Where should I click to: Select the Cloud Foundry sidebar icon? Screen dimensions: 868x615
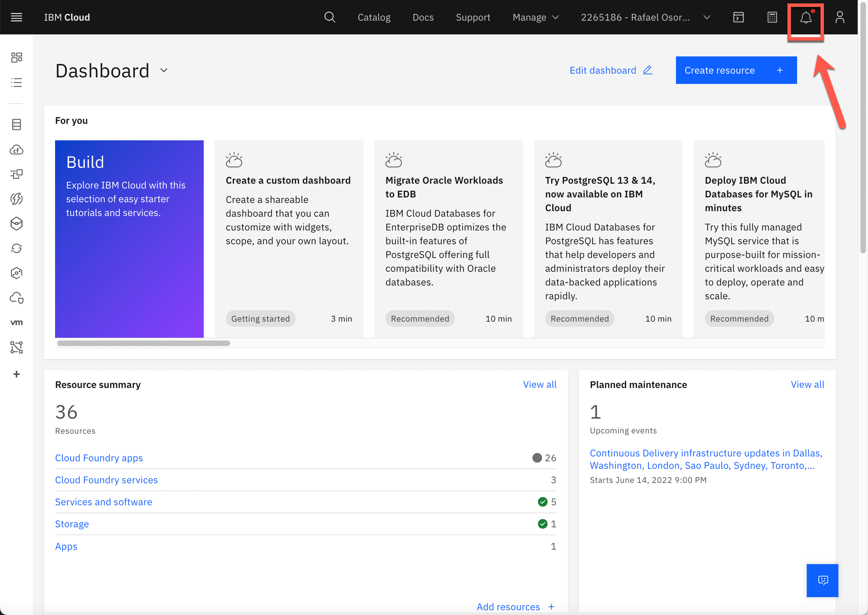click(17, 150)
